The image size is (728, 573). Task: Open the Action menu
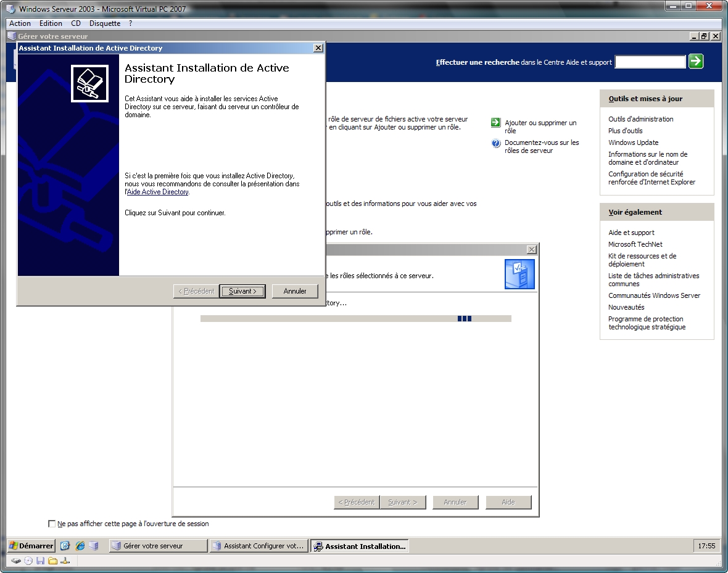coord(20,23)
